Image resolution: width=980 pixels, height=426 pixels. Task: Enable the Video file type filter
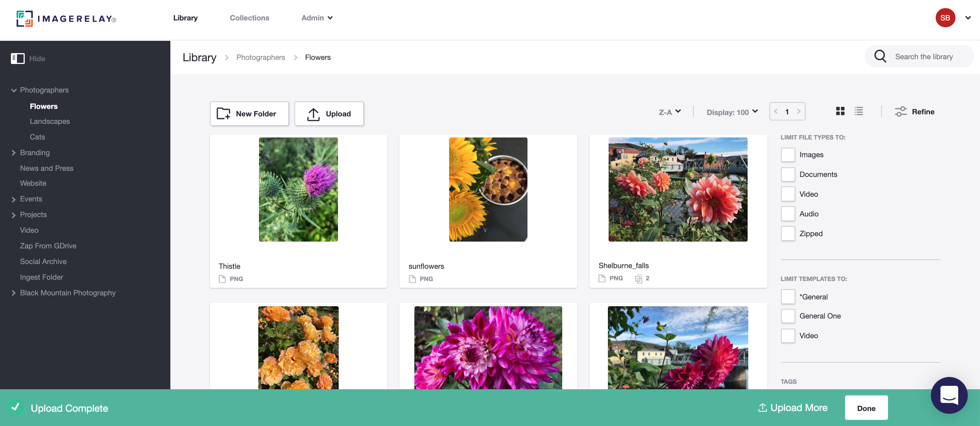[x=787, y=194]
